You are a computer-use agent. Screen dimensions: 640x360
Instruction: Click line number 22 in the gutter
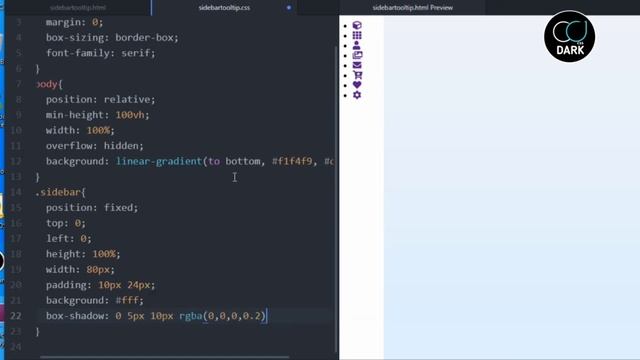click(16, 316)
